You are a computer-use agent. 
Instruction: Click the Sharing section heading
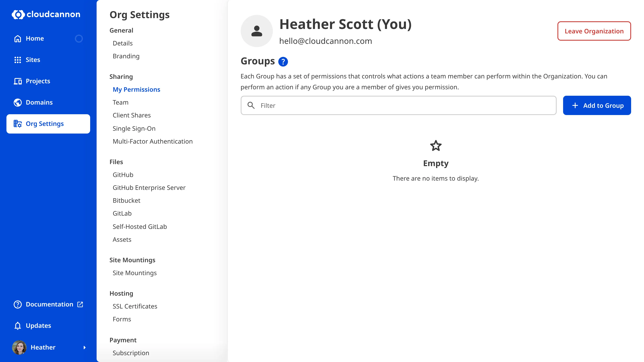[x=121, y=77]
